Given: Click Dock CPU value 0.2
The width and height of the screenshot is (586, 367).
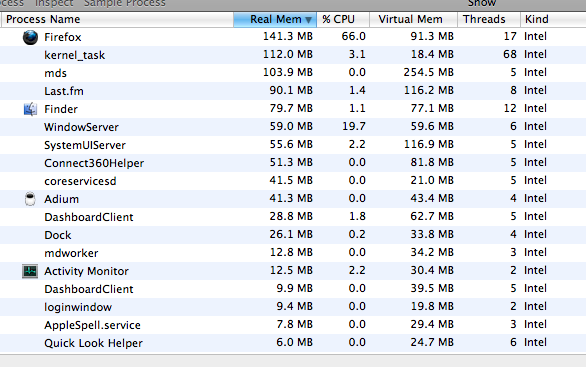Looking at the screenshot, I should click(x=357, y=234).
